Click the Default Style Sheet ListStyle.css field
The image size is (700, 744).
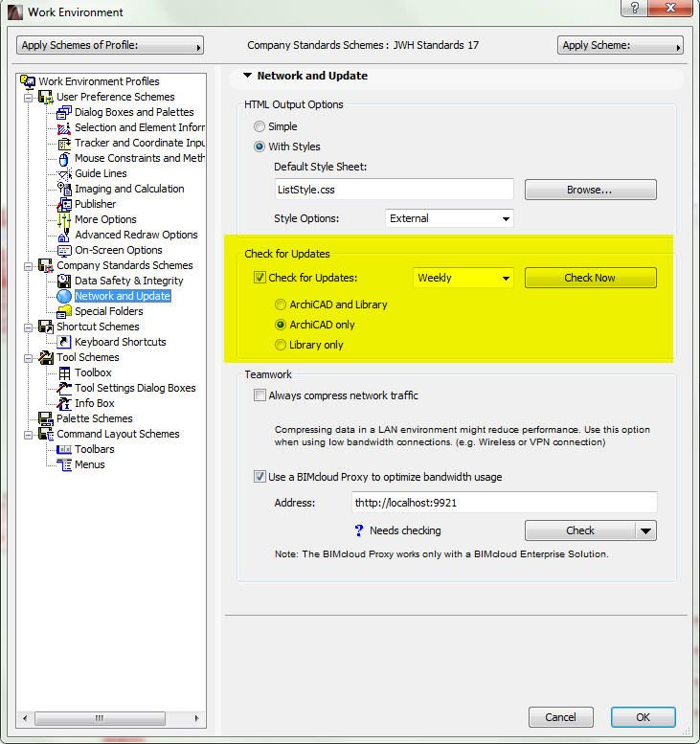coord(394,190)
